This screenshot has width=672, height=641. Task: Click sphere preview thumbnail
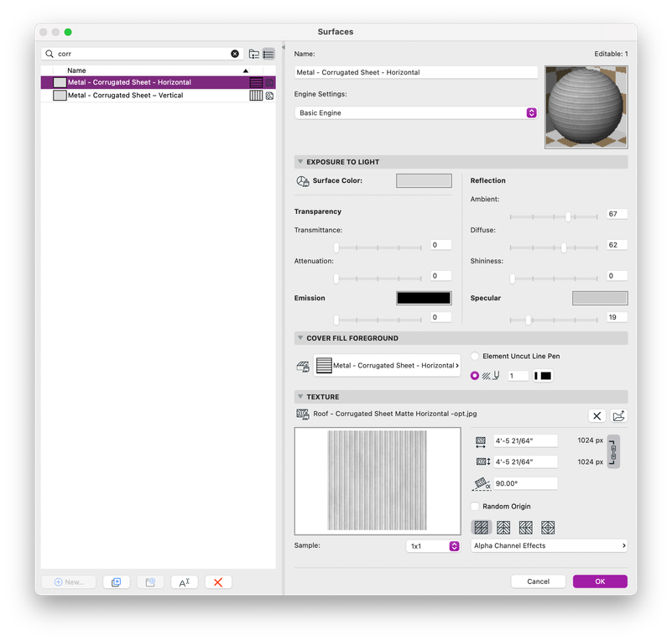click(x=586, y=107)
